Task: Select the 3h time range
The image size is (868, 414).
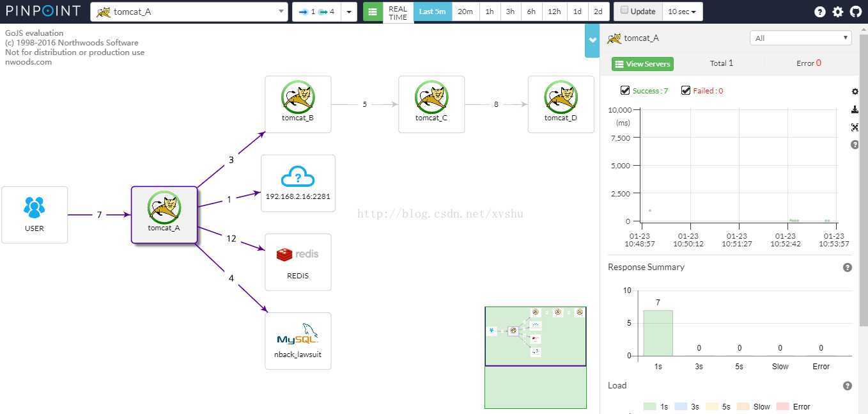Action: (x=510, y=12)
